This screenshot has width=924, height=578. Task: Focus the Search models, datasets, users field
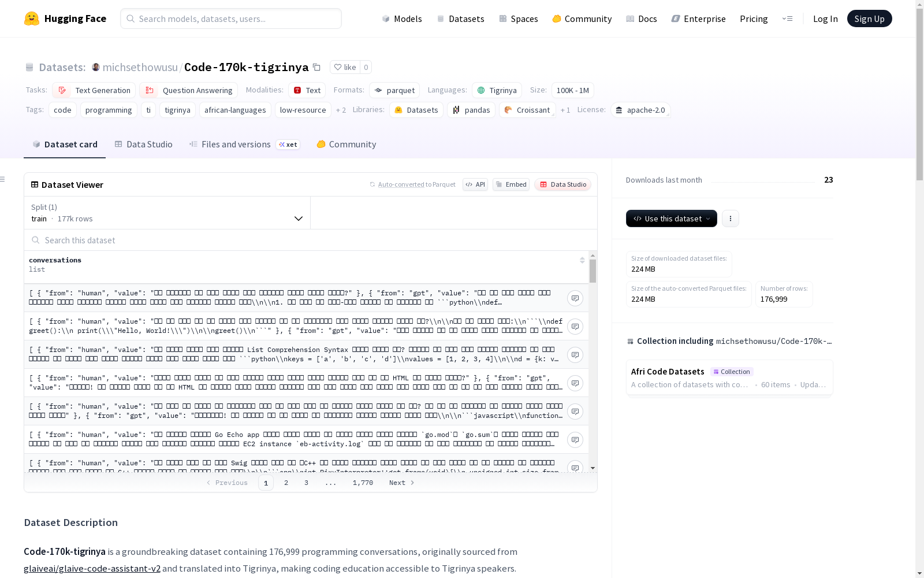click(x=231, y=18)
